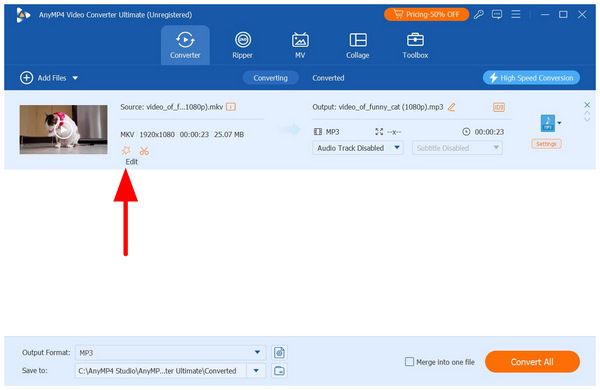Viewport: 600px width, 390px height.
Task: Click the output duration clock icon
Action: (466, 132)
